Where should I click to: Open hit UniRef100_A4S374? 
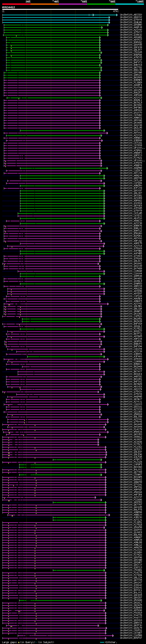131,389
